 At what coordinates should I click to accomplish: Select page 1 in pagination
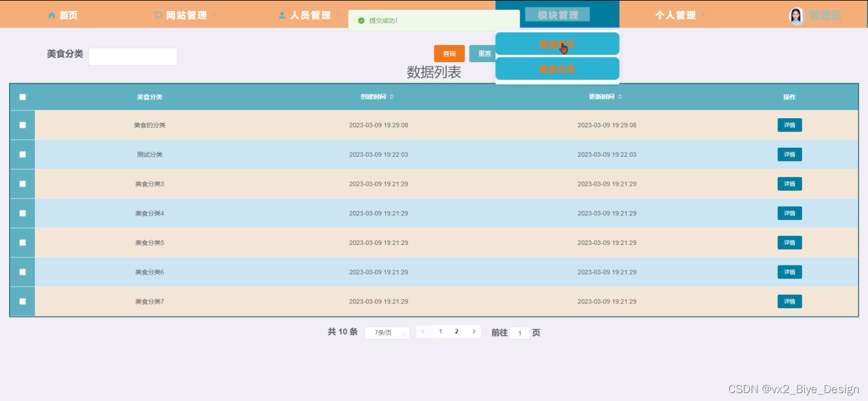pyautogui.click(x=441, y=332)
